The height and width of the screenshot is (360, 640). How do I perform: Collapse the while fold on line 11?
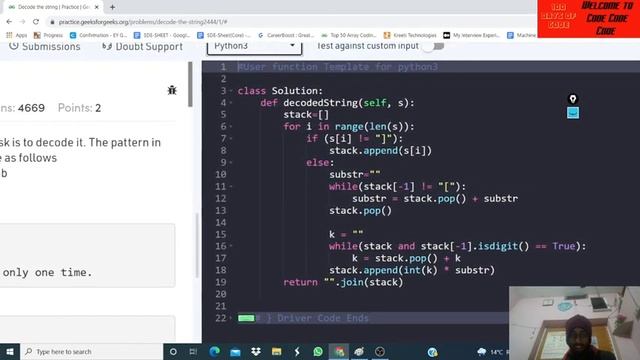coord(231,187)
